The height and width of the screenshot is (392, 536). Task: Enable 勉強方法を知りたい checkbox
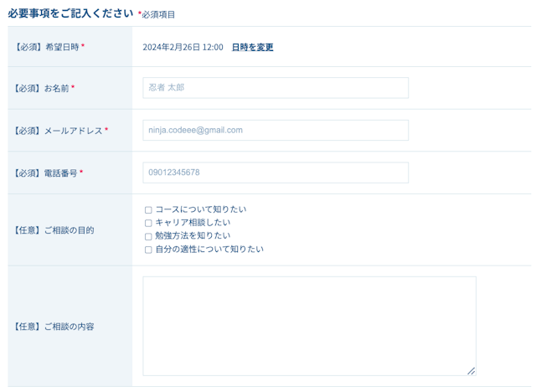point(148,236)
